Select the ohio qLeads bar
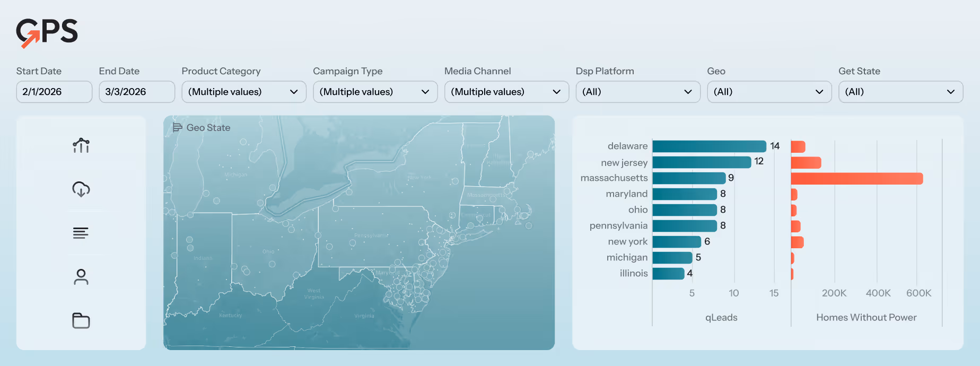Image resolution: width=980 pixels, height=366 pixels. (x=685, y=210)
